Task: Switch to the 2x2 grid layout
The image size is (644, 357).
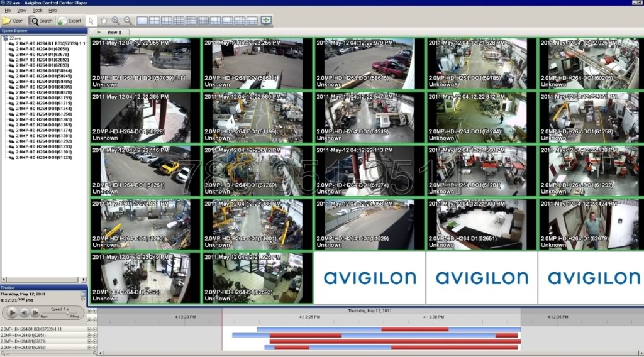Action: click(154, 21)
